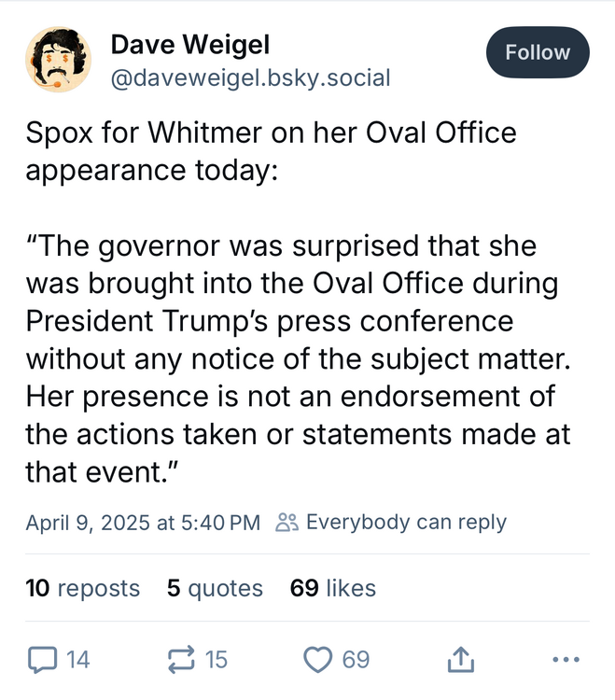This screenshot has width=615, height=700.
Task: Click the people icon beside Everybody can reply
Action: [x=287, y=523]
